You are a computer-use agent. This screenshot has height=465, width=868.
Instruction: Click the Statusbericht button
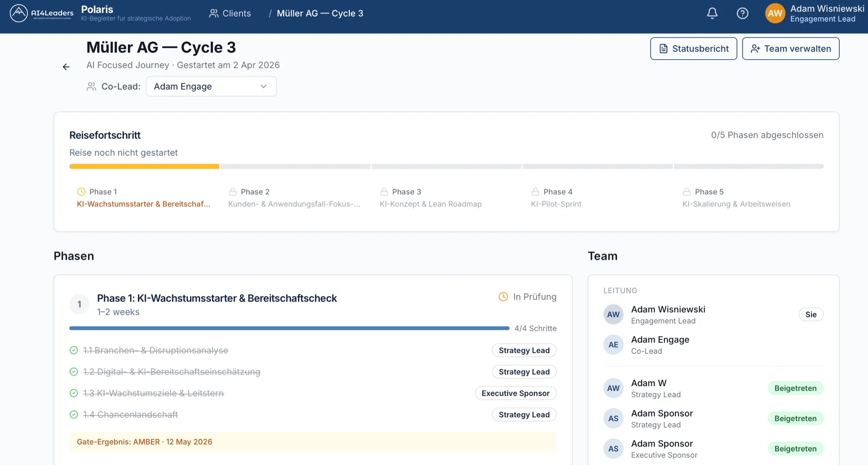coord(694,49)
